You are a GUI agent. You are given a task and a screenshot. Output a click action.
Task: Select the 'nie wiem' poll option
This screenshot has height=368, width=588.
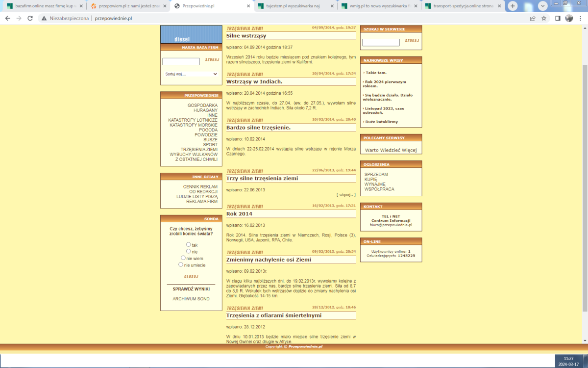[183, 258]
